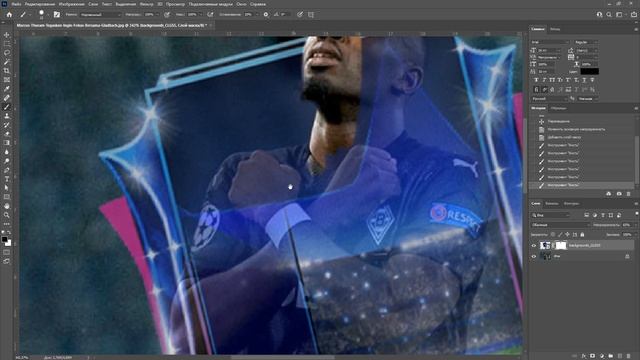The image size is (640, 360).
Task: Select the Gradient tool
Action: coord(7,143)
